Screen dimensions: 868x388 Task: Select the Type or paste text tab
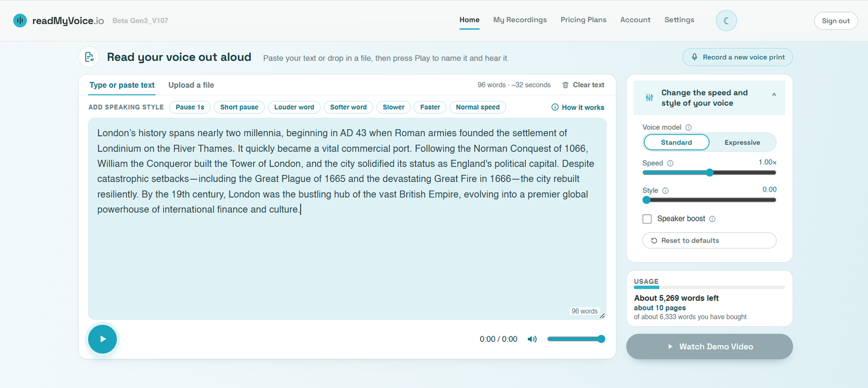[122, 85]
